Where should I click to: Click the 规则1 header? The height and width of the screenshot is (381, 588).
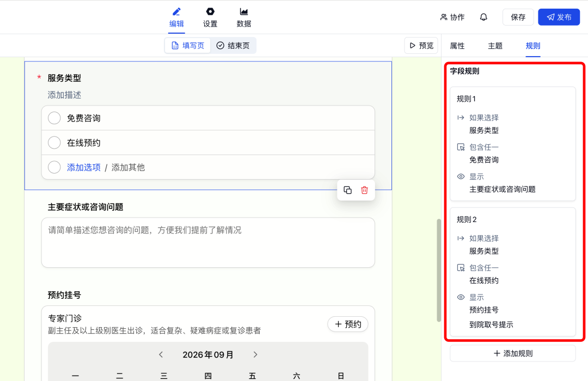[x=466, y=99]
